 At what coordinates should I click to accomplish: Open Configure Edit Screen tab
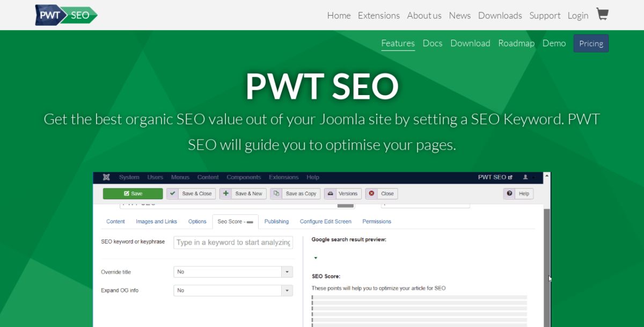click(x=325, y=221)
